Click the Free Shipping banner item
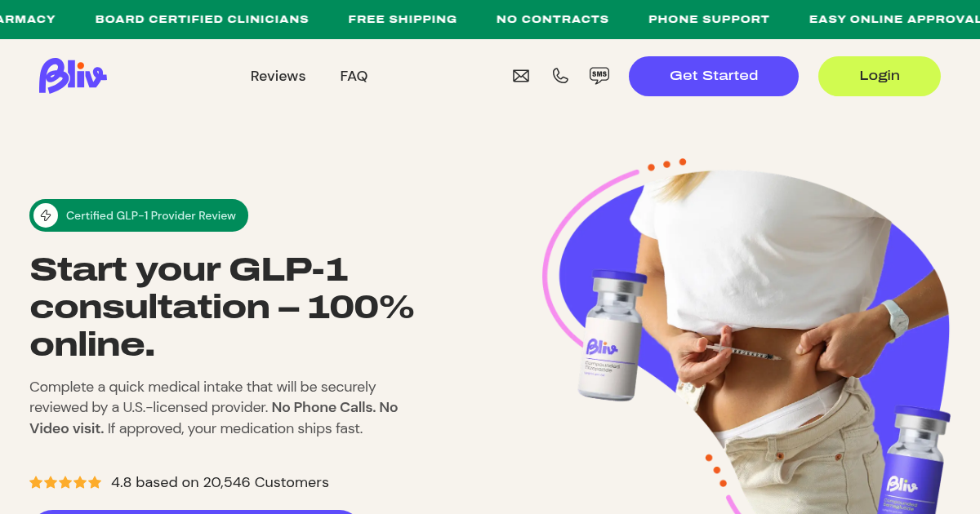 click(x=403, y=19)
